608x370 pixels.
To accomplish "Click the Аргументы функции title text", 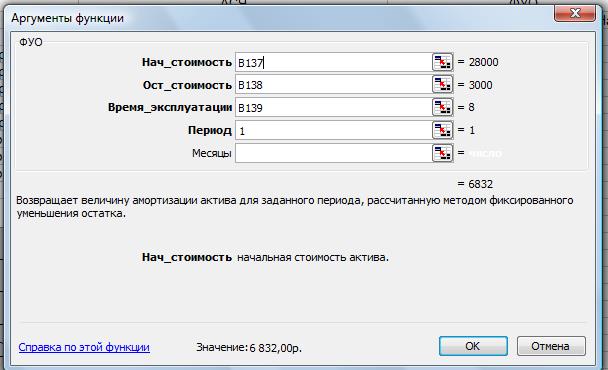I will click(67, 18).
